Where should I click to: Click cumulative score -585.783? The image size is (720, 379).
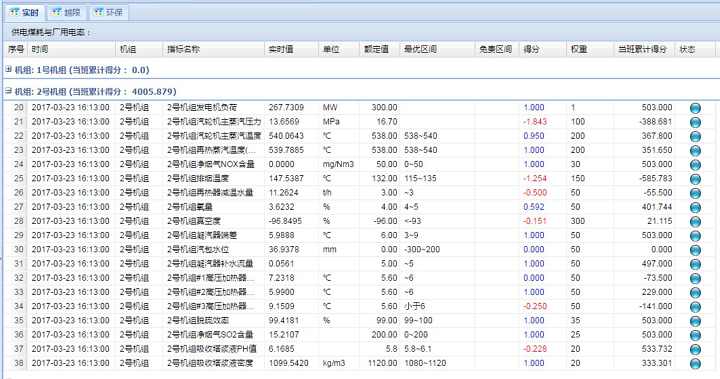click(x=656, y=178)
